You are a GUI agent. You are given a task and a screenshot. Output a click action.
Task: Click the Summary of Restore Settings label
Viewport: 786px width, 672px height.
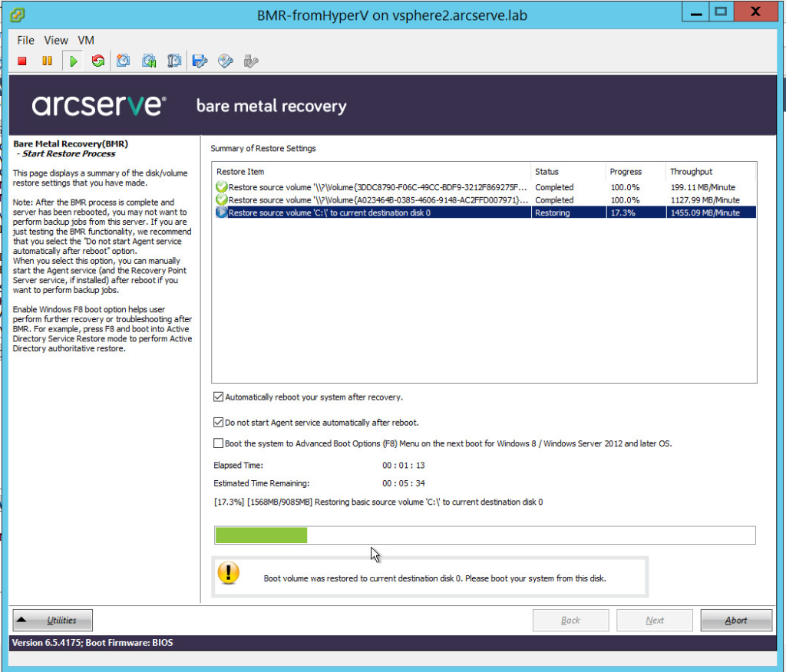coord(263,148)
